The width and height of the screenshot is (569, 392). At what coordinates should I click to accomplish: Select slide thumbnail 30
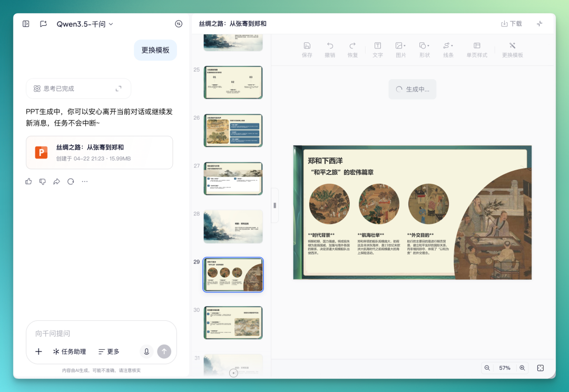[x=233, y=322]
